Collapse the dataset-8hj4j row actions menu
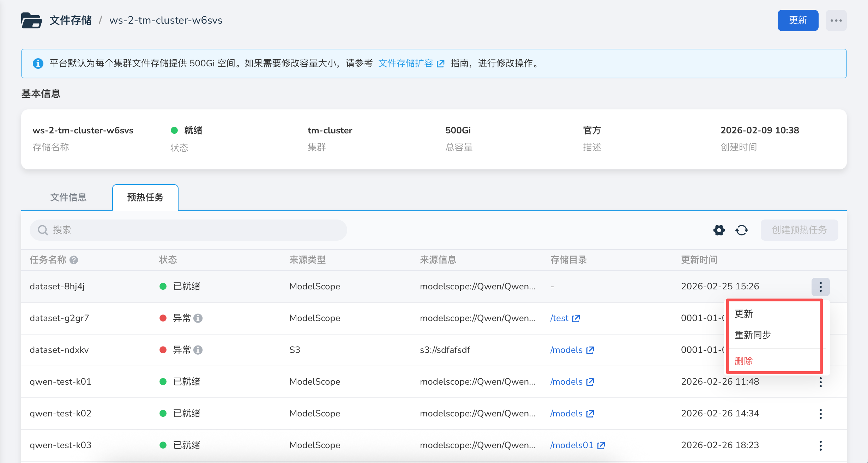The image size is (868, 463). tap(820, 287)
